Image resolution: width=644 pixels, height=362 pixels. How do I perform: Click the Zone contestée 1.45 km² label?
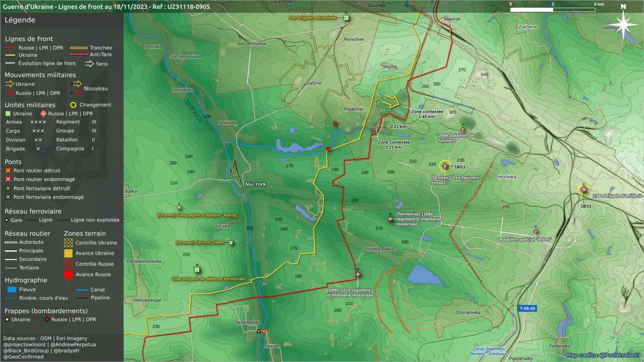point(427,114)
